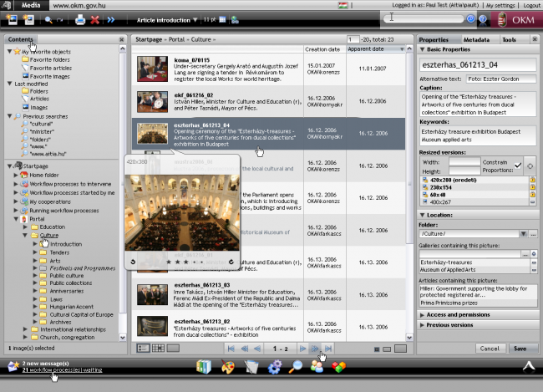Expand the Previous versions section

point(422,325)
